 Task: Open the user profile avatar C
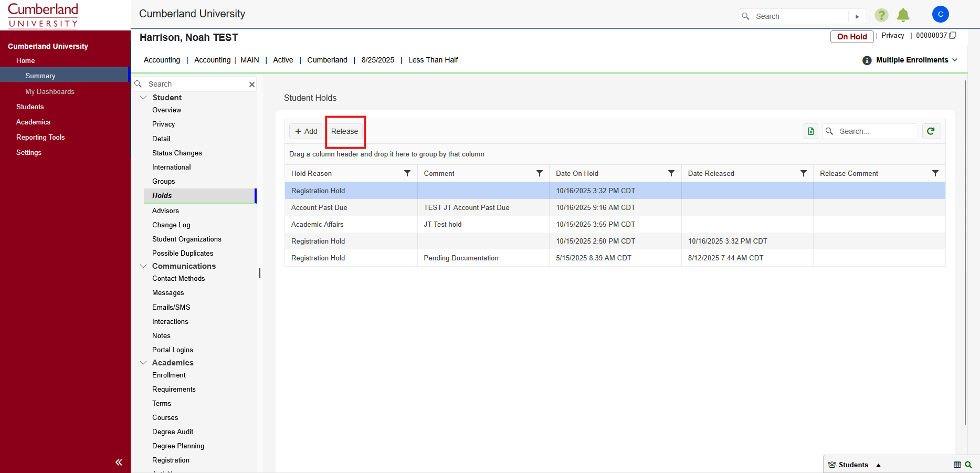pos(940,15)
